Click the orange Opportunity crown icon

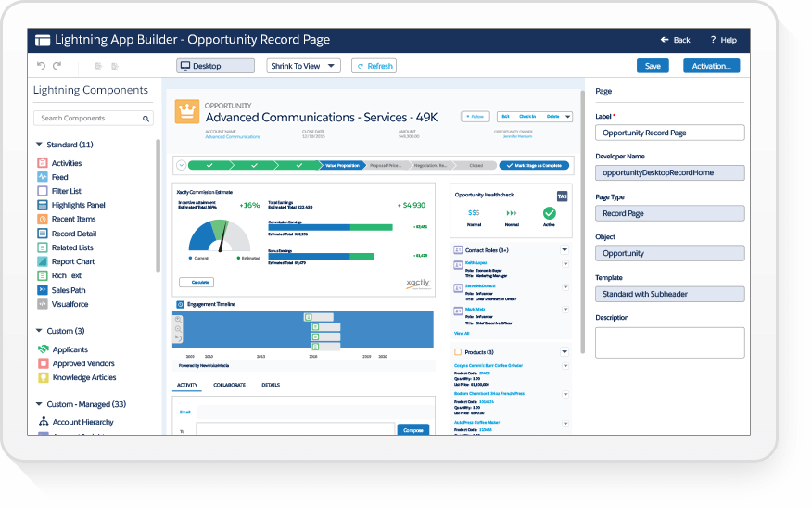(187, 111)
